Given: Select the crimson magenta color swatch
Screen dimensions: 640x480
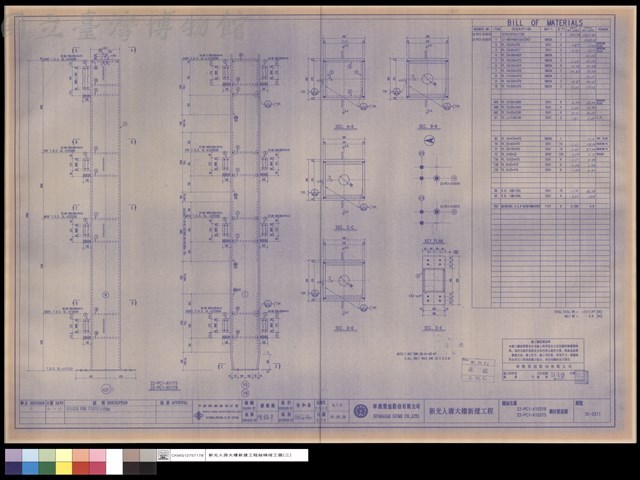Looking at the screenshot, I should [97, 468].
